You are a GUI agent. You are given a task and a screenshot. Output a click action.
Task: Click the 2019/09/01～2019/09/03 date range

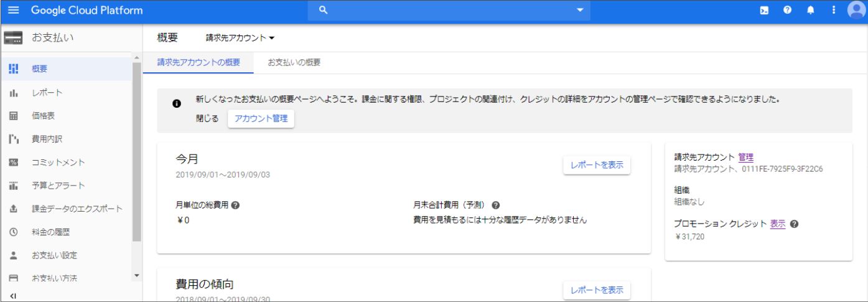click(x=223, y=175)
